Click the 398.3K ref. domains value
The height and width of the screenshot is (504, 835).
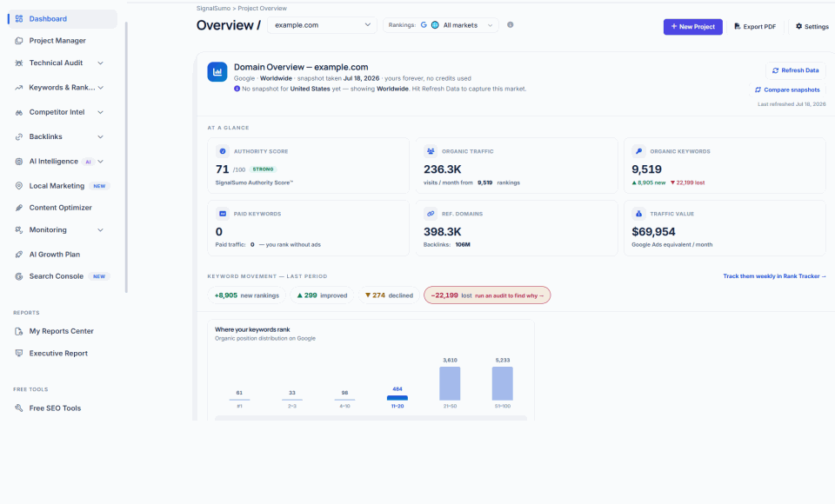(x=443, y=232)
